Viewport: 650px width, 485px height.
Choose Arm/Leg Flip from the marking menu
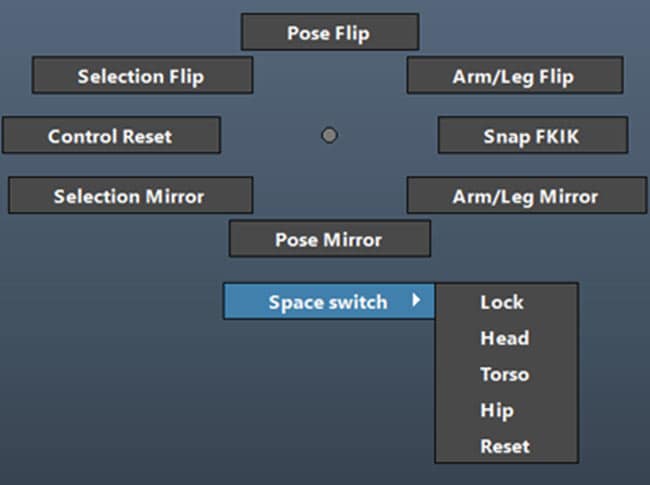point(514,76)
